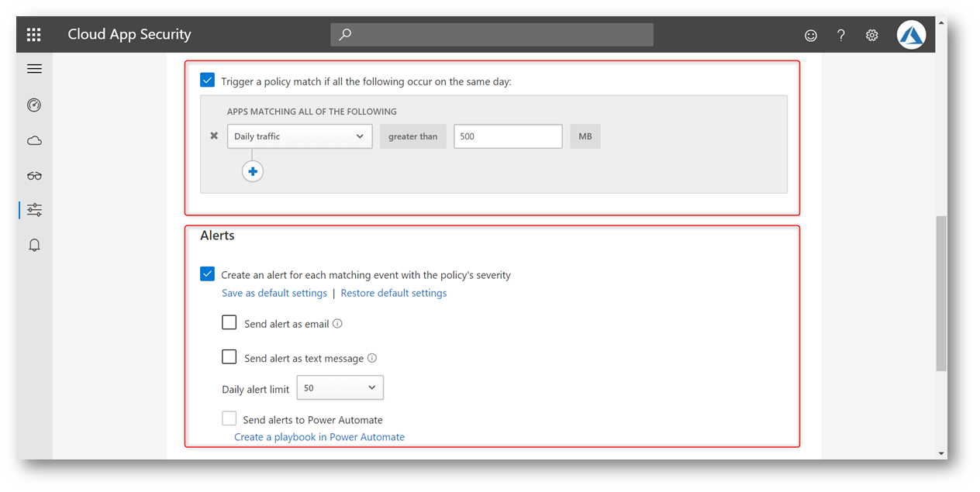Image resolution: width=980 pixels, height=492 pixels.
Task: Uncheck Trigger a policy match checkbox
Action: (207, 80)
